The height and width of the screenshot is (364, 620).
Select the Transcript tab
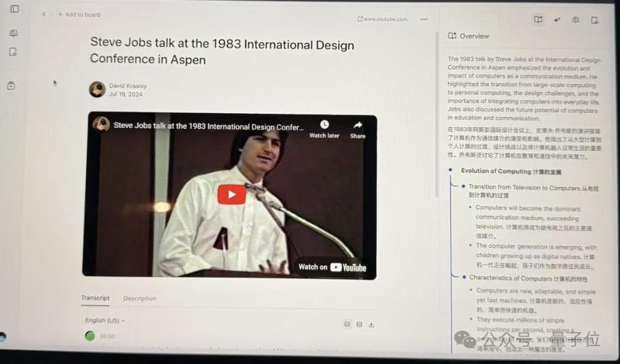pyautogui.click(x=95, y=298)
